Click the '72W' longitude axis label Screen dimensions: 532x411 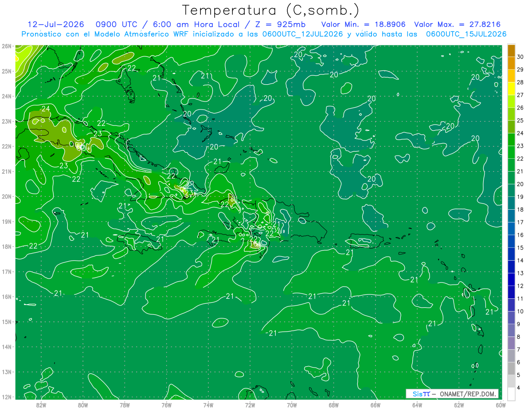tap(250, 405)
